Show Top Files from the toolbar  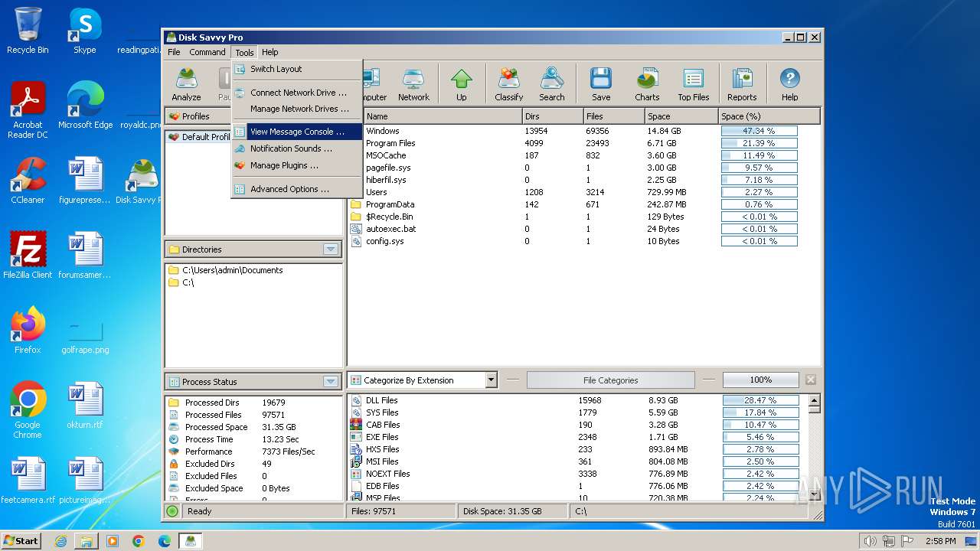click(x=694, y=84)
